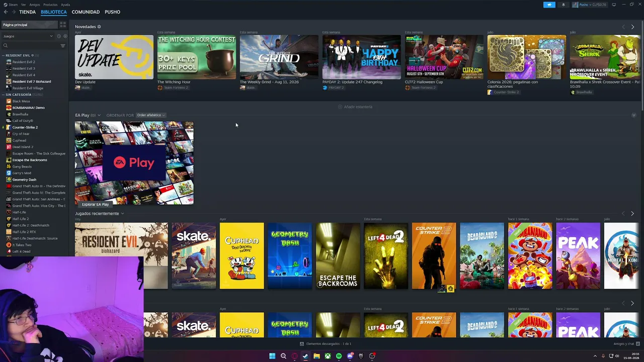Open File Explorer from the taskbar

click(x=316, y=356)
